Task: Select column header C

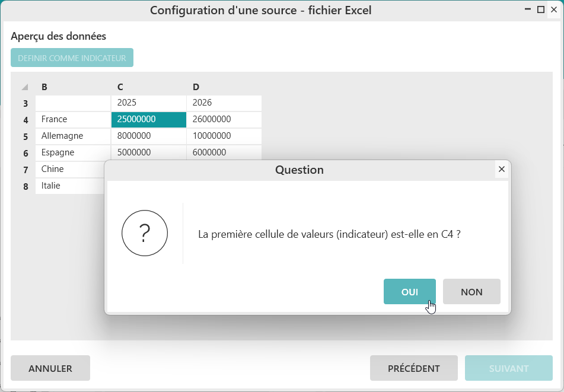Action: (120, 87)
